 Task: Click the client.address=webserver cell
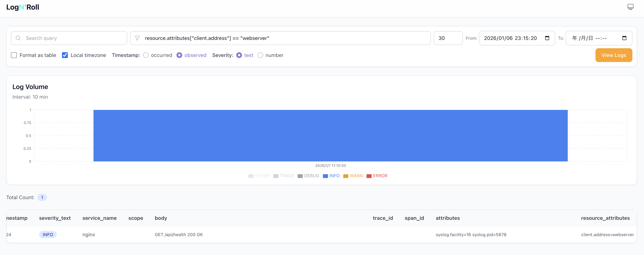(x=607, y=235)
